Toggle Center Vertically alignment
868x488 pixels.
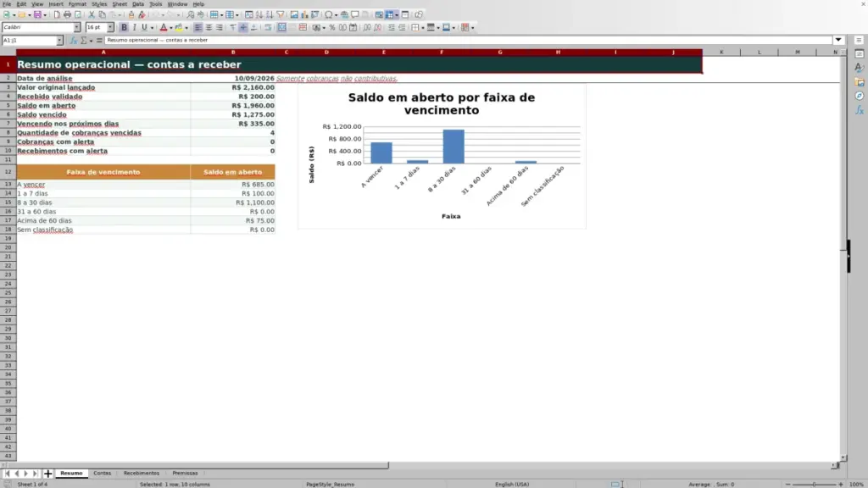[243, 27]
